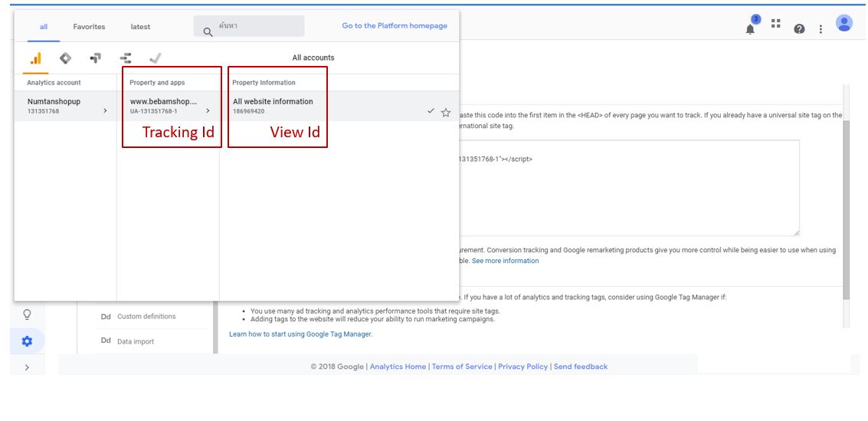
Task: Open the notifications bell
Action: [750, 29]
